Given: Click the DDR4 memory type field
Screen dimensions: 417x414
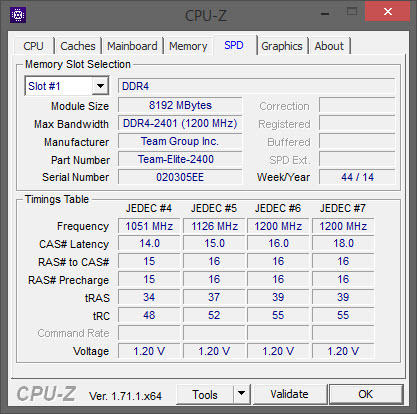Looking at the screenshot, I should point(257,86).
